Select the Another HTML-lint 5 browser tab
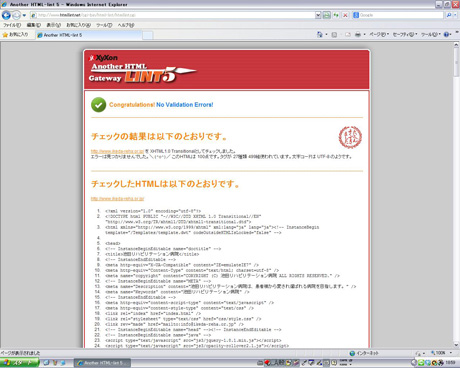 click(89, 35)
